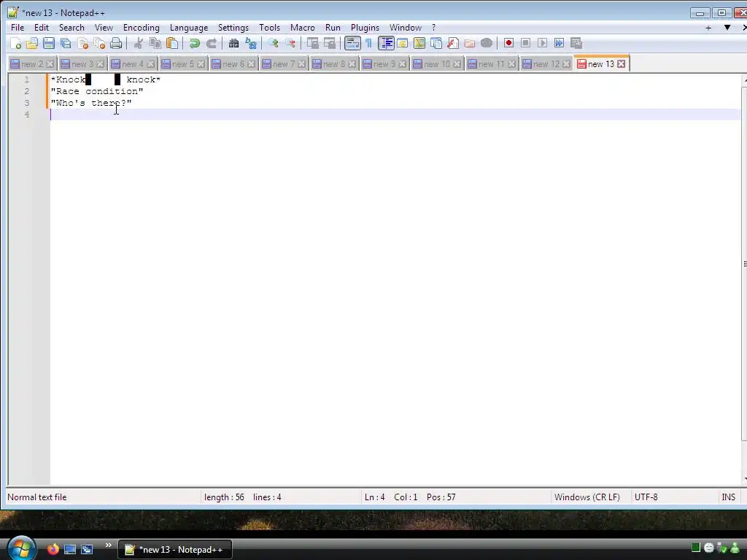Image resolution: width=747 pixels, height=560 pixels.
Task: Toggle Word Wrap toolbar button
Action: pyautogui.click(x=352, y=43)
